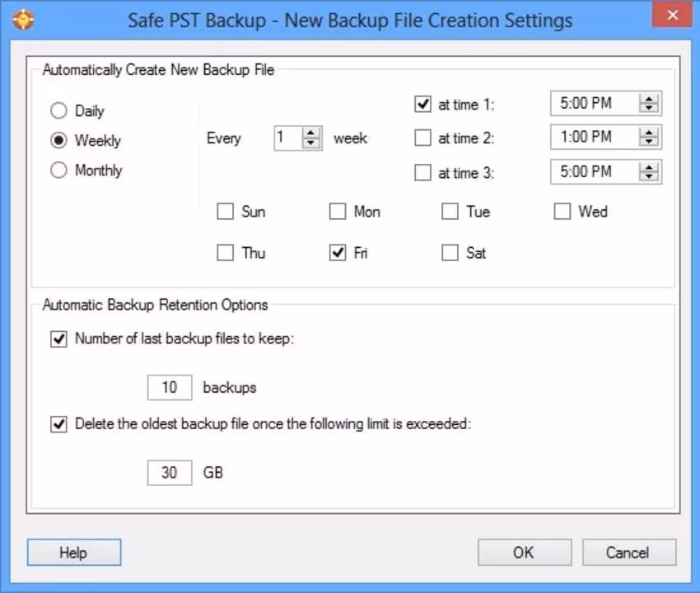Decrease time 1 using the down arrow
The height and width of the screenshot is (593, 700).
pos(651,109)
